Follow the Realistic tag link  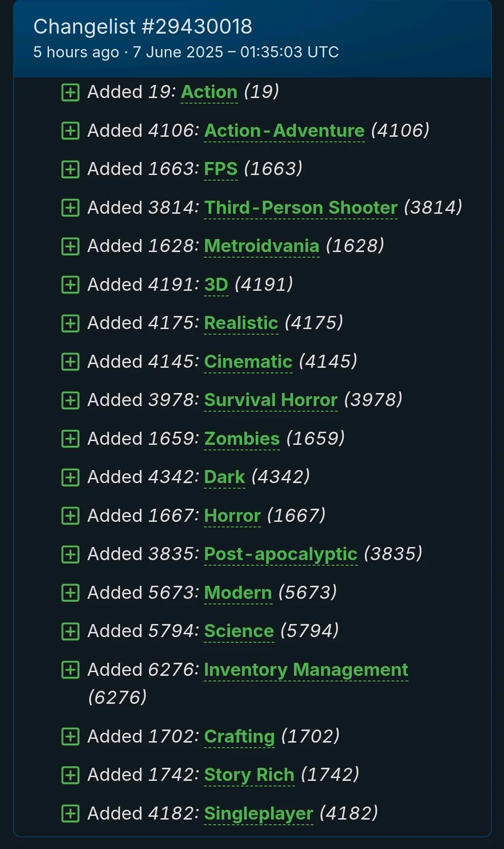coord(241,323)
